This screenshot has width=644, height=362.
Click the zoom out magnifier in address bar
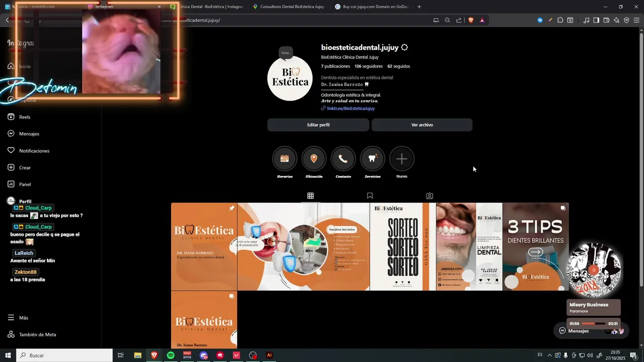click(447, 20)
